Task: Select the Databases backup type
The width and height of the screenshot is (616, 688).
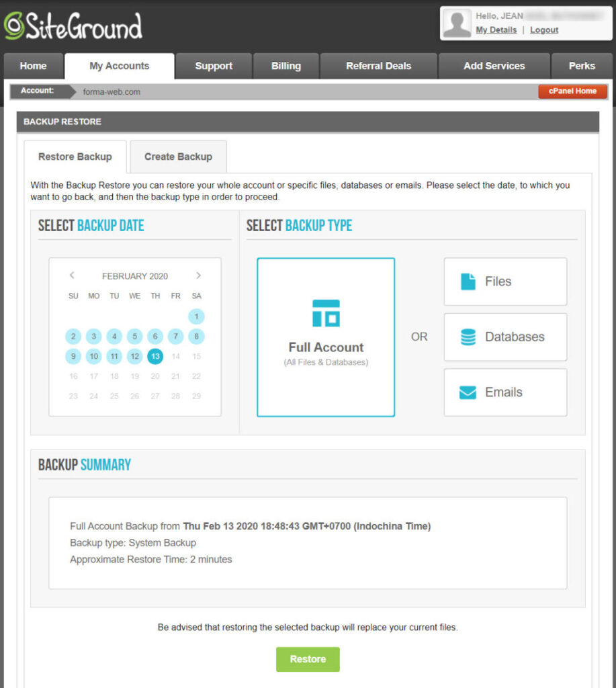Action: [x=505, y=337]
